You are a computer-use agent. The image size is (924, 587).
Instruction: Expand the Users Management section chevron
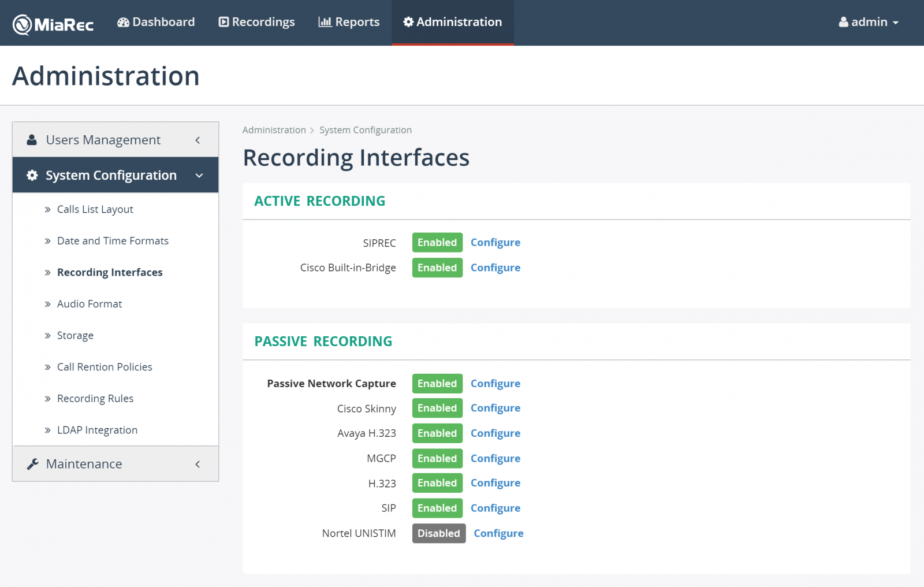click(198, 140)
